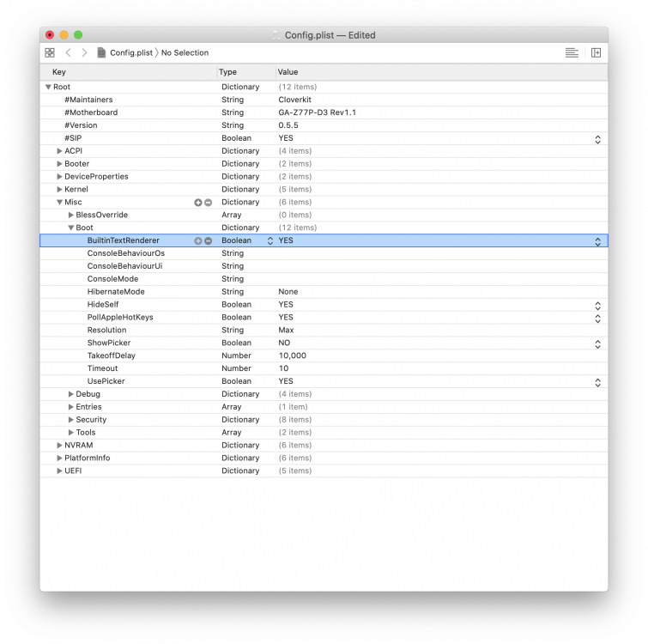The height and width of the screenshot is (644, 648).
Task: Expand the NVRAM dictionary
Action: pyautogui.click(x=59, y=446)
